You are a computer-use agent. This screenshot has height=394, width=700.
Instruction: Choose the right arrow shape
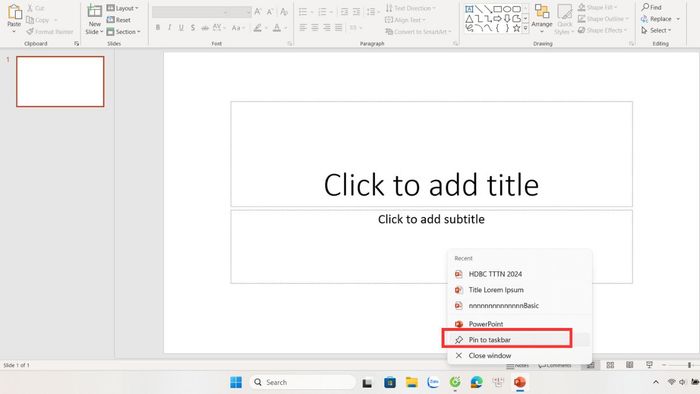[x=497, y=19]
